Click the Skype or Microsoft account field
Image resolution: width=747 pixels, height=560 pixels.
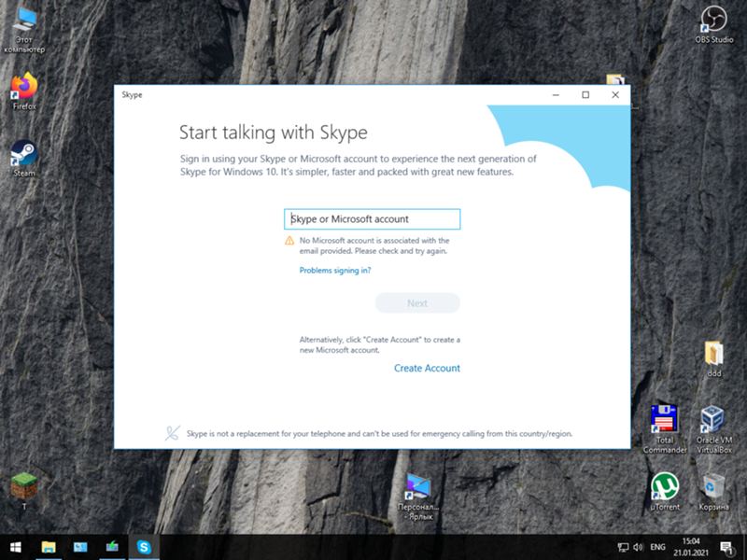pyautogui.click(x=372, y=219)
